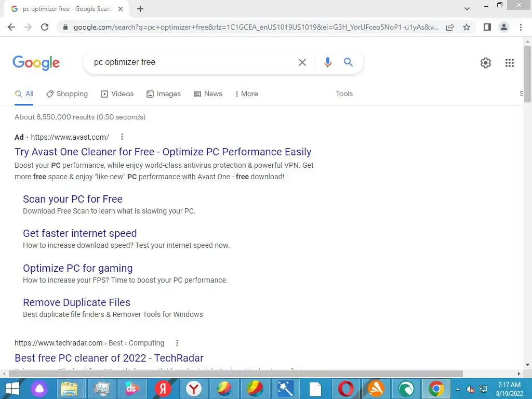Image resolution: width=532 pixels, height=399 pixels.
Task: Click the avast.com ad URL text
Action: (70, 137)
